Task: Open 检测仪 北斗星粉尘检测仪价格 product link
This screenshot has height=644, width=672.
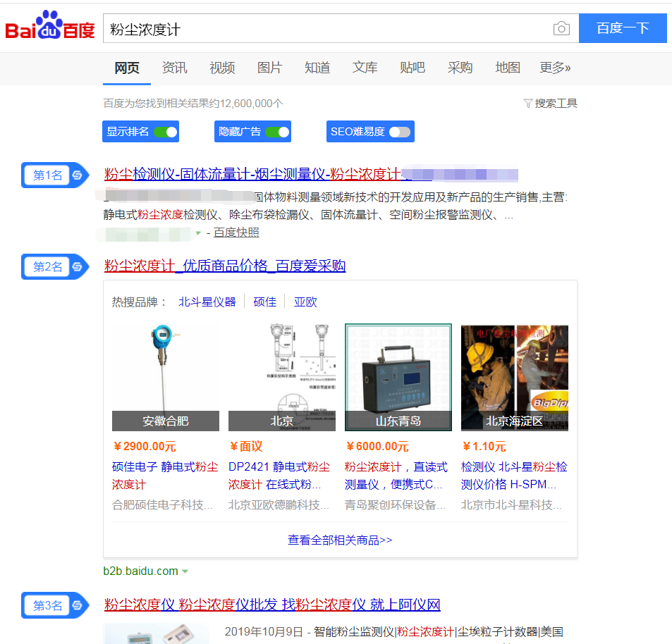Action: [x=514, y=476]
